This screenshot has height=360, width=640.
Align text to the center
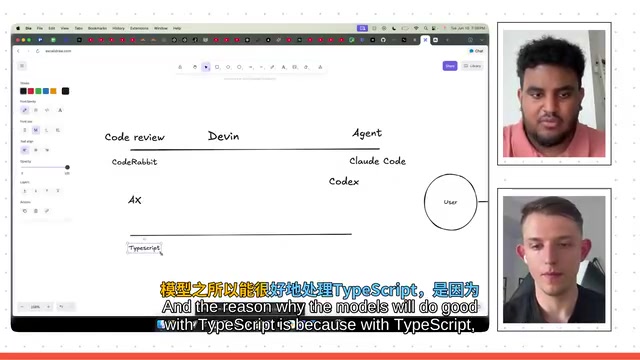coord(36,150)
